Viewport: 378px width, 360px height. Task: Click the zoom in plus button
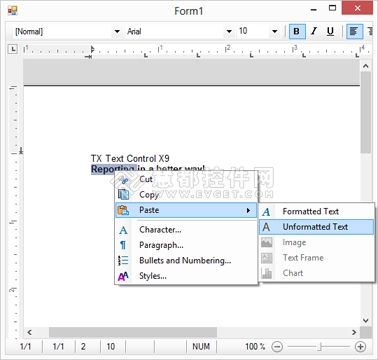click(360, 347)
